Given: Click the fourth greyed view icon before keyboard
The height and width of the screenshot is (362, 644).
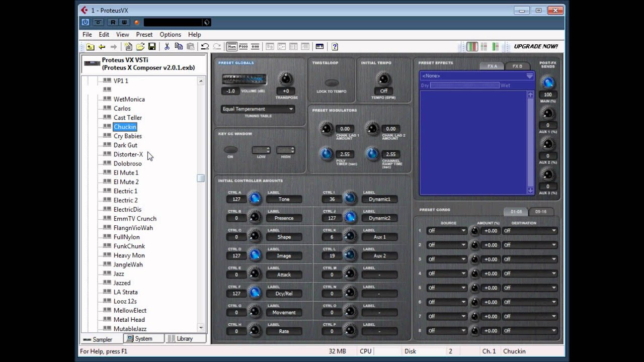Looking at the screenshot, I should pyautogui.click(x=305, y=47).
